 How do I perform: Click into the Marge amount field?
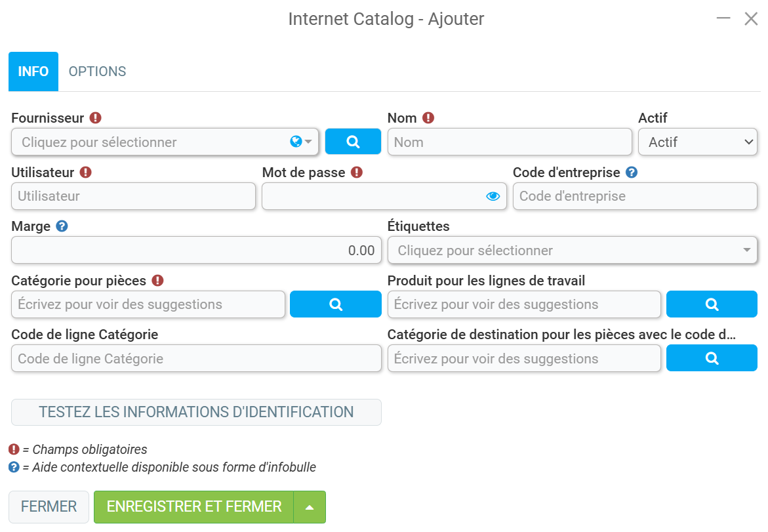pyautogui.click(x=196, y=251)
